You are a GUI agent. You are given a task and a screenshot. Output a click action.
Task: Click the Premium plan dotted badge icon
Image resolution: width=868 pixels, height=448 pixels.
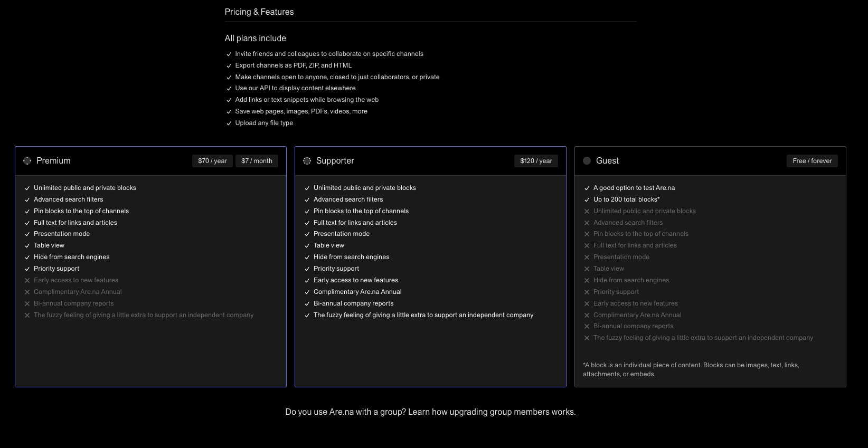pos(27,160)
